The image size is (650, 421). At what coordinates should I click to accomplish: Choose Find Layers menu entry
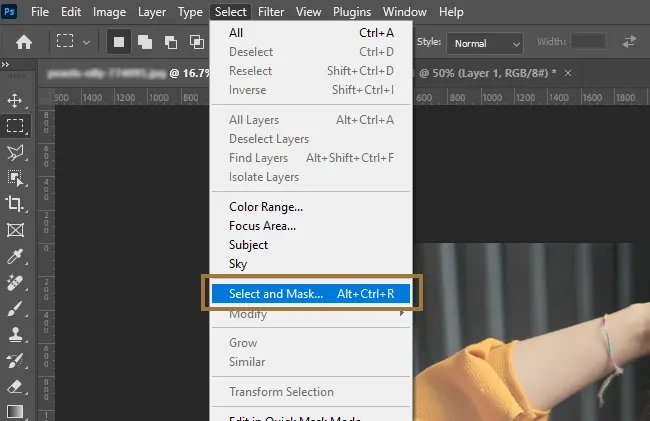311,158
